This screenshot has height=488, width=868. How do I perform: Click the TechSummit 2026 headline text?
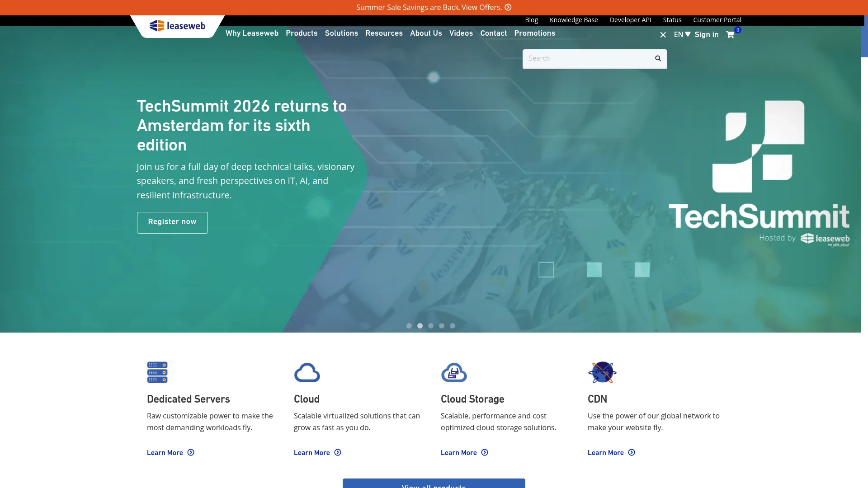coord(242,126)
